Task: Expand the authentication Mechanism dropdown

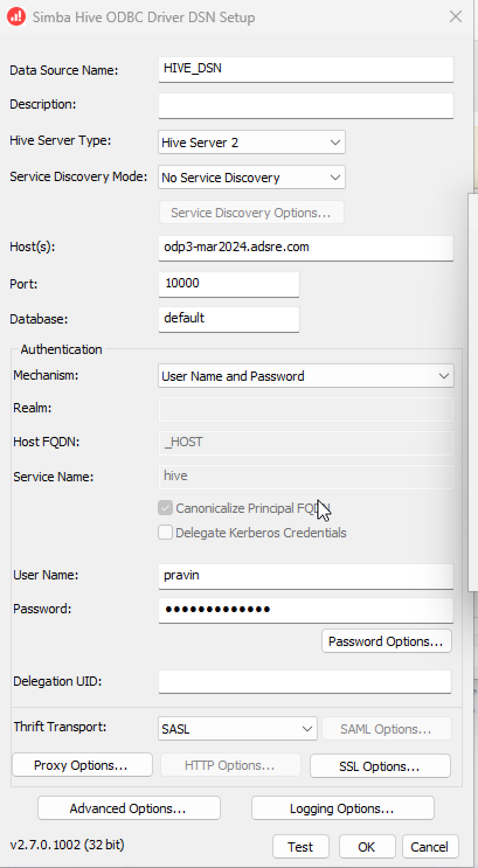Action: [306, 376]
